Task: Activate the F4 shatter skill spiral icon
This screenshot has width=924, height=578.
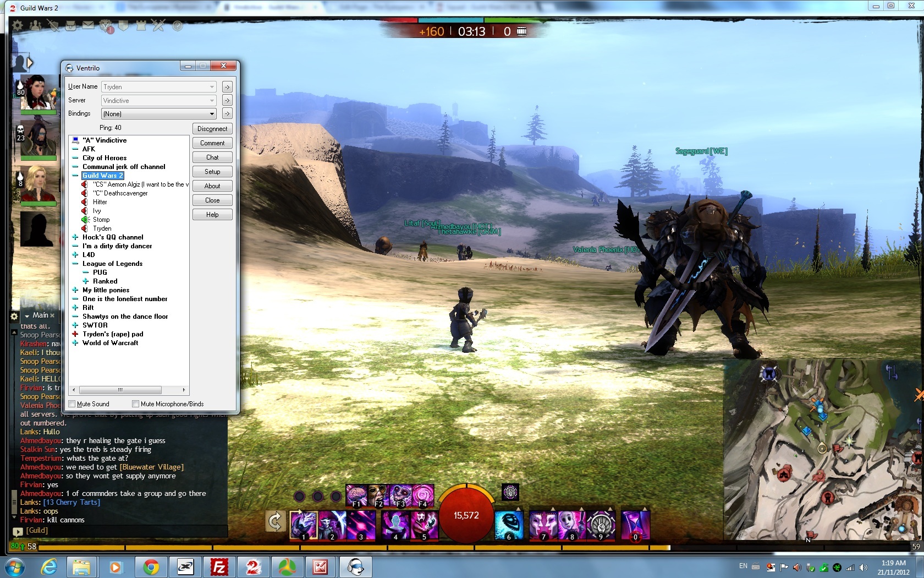Action: coord(422,495)
